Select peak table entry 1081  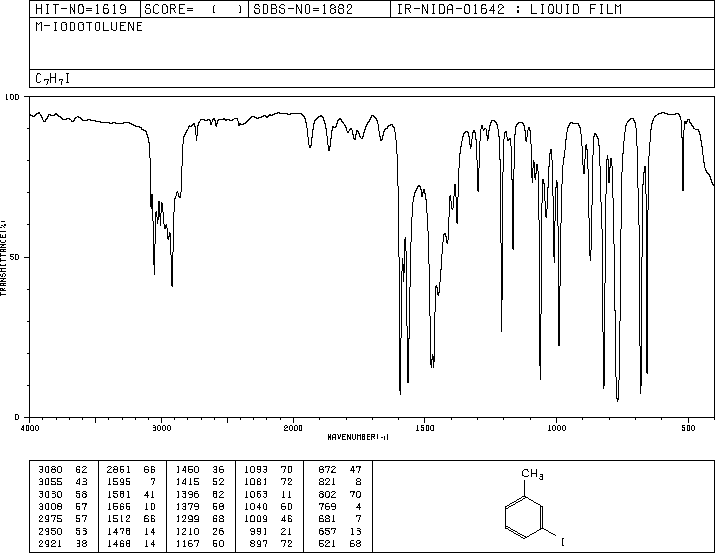(256, 482)
